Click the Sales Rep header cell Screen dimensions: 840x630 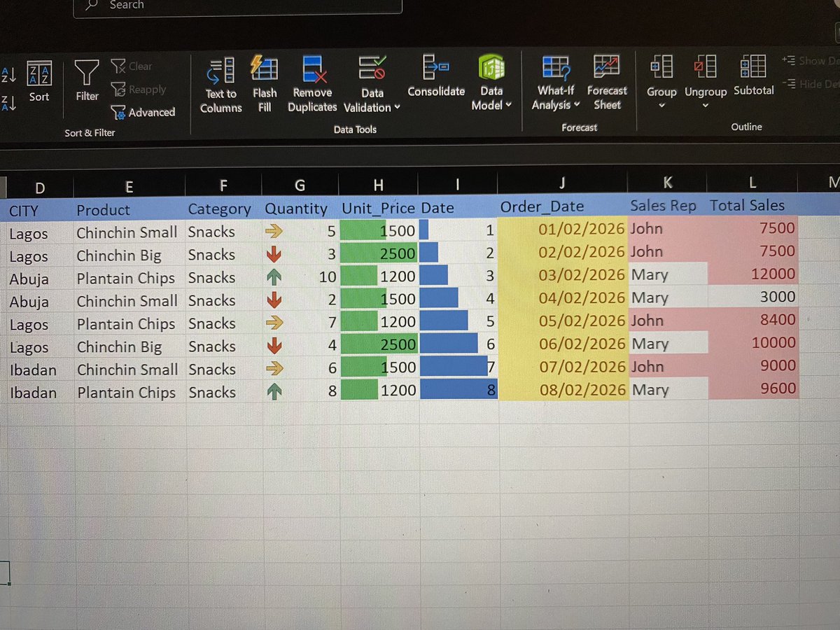point(667,206)
